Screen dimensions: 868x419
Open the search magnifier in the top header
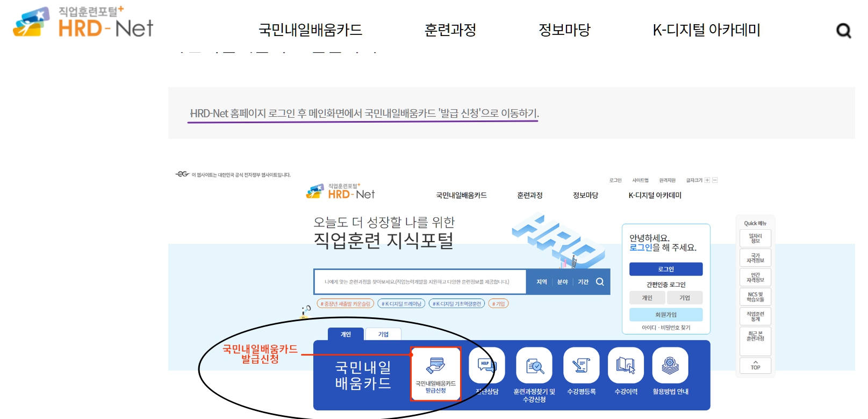pos(843,31)
